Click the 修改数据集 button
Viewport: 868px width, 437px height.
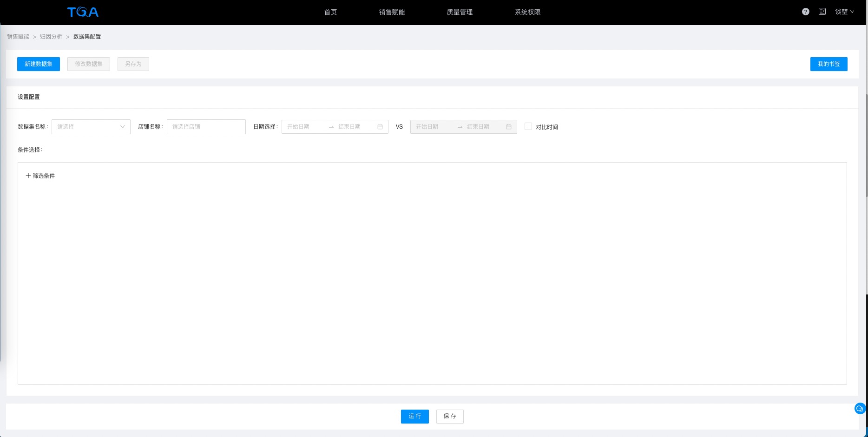[x=89, y=64]
